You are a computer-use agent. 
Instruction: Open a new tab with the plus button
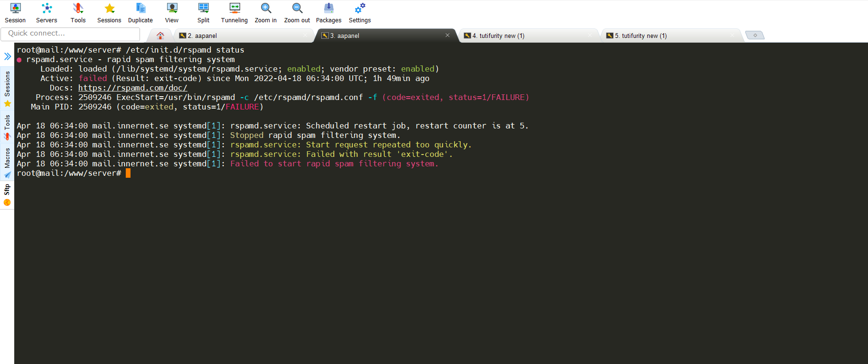click(755, 35)
